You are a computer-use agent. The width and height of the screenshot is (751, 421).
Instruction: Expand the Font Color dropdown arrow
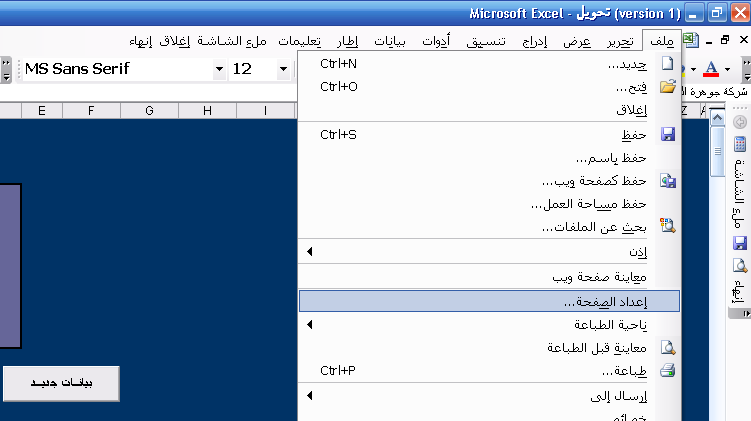point(728,70)
